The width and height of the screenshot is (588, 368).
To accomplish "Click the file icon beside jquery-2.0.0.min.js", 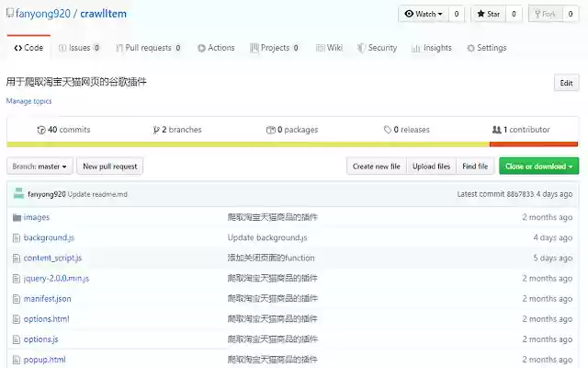I will [x=17, y=278].
